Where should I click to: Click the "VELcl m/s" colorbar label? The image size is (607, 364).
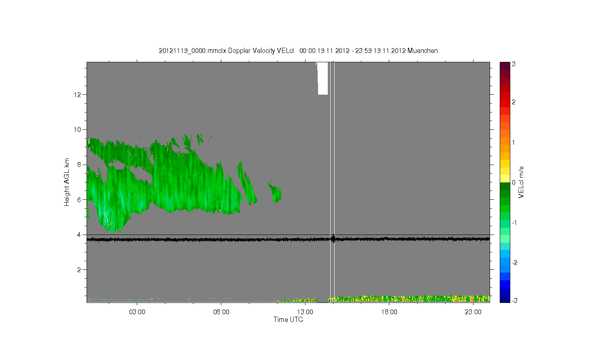521,182
